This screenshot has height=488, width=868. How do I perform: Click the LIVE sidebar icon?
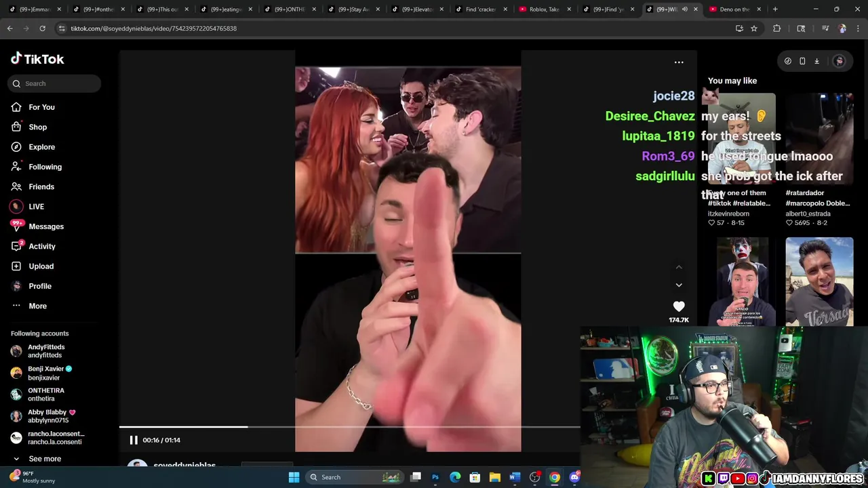click(16, 206)
